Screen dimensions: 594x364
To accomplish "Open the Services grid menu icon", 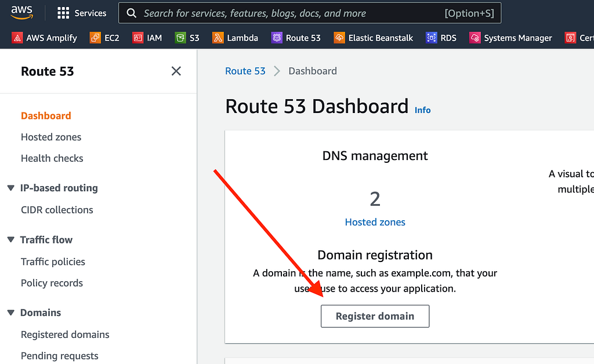I will click(x=63, y=13).
